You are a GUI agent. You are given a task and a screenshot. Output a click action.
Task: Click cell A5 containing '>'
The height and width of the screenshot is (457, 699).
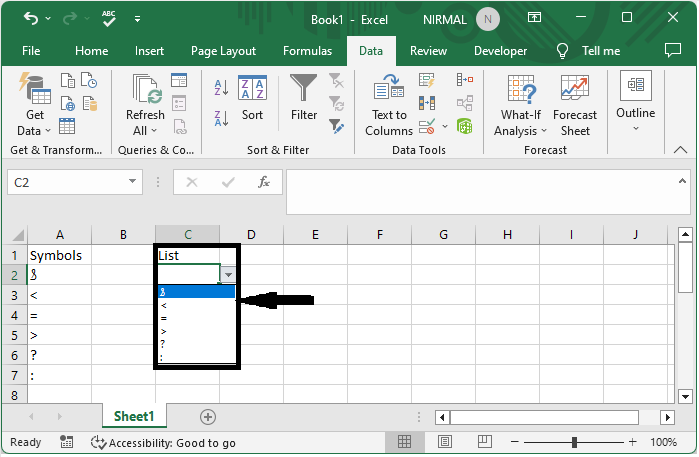coord(60,335)
